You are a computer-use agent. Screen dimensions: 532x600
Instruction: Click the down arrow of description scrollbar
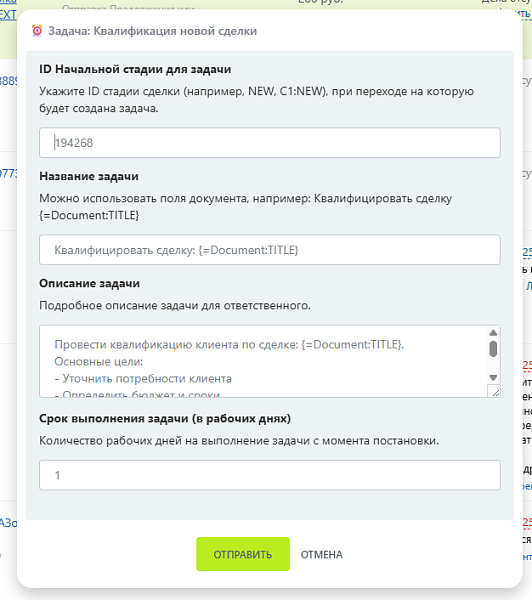pos(493,378)
